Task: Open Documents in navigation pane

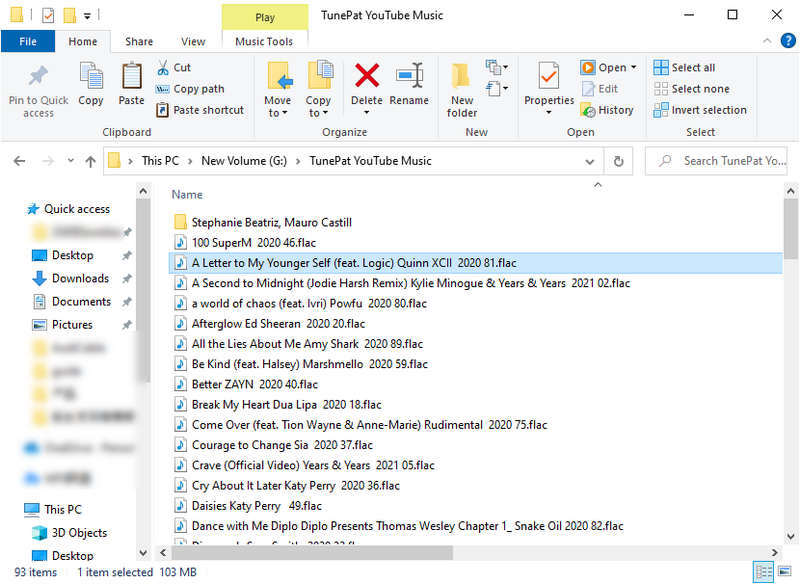Action: (x=81, y=301)
